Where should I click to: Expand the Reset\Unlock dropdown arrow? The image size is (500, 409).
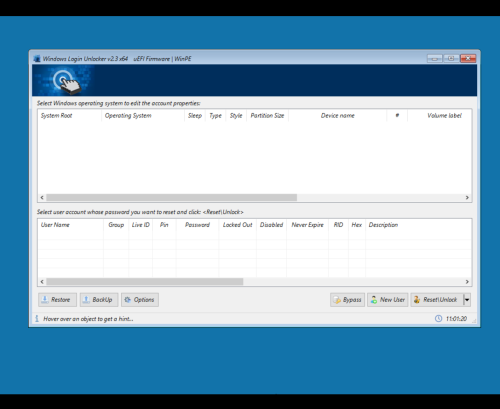[467, 300]
